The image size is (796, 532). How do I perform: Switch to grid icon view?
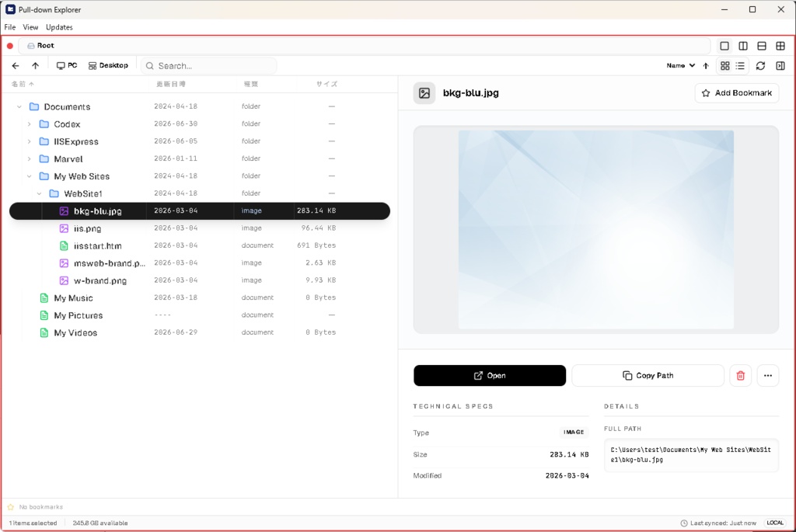(725, 66)
